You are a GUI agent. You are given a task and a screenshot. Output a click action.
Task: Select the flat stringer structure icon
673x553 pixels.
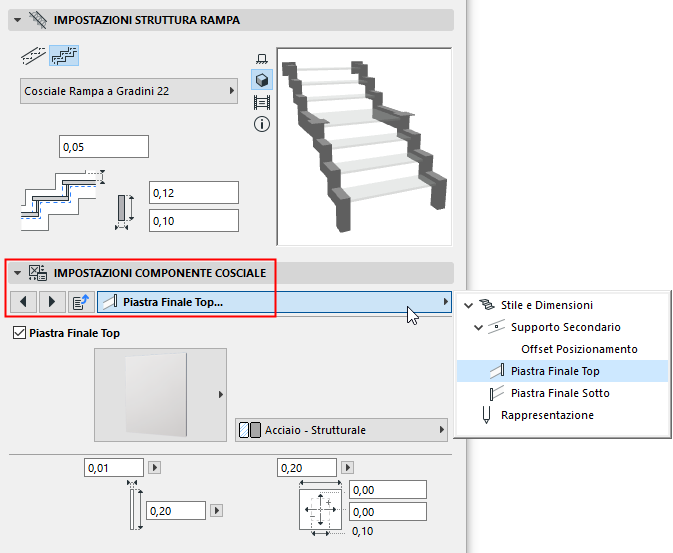coord(33,56)
